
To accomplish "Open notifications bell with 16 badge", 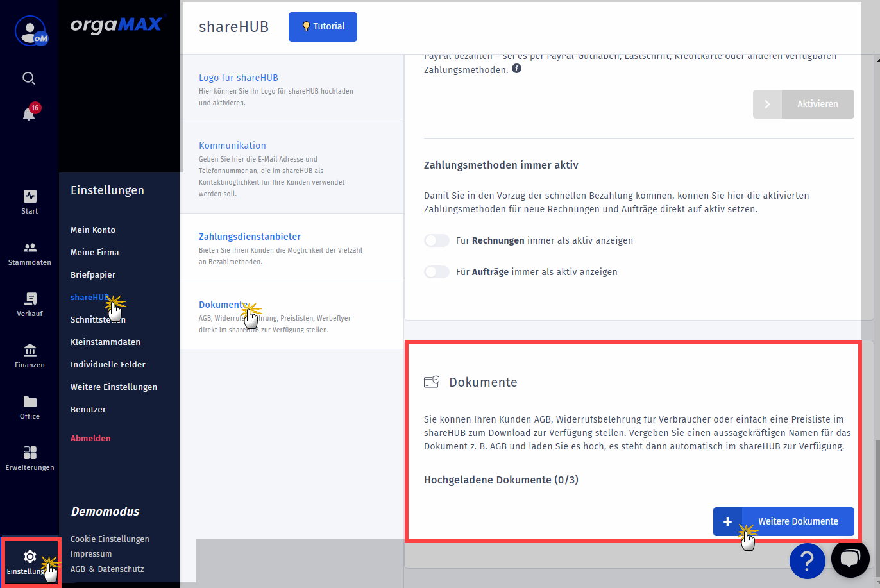I will click(30, 113).
